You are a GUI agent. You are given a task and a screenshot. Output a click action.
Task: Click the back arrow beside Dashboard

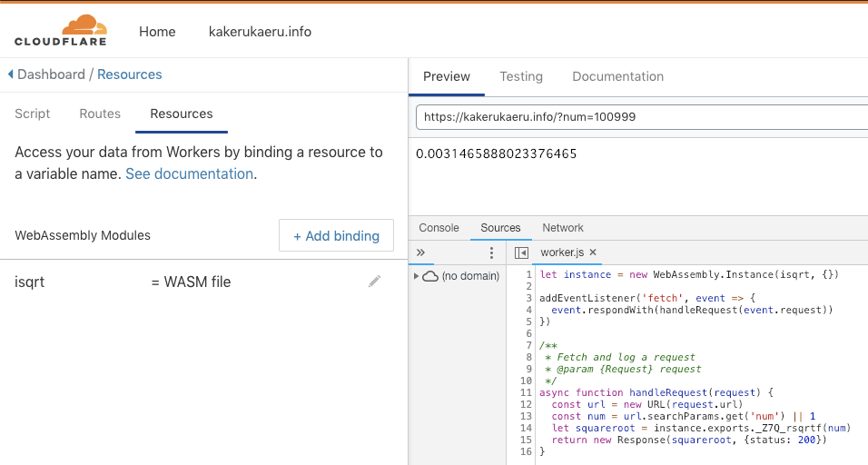(x=11, y=74)
